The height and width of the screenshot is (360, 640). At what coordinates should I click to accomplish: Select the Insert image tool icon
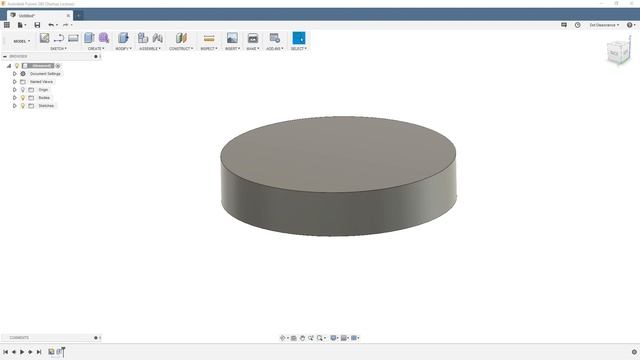(x=232, y=38)
